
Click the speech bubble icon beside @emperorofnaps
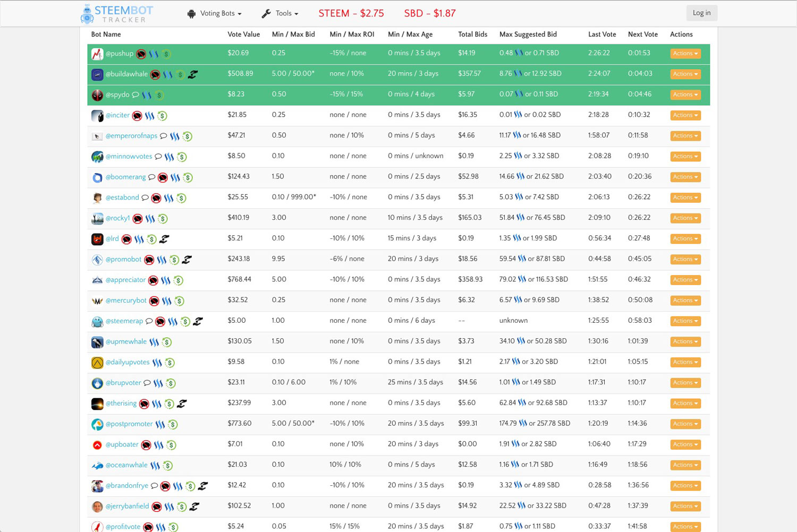coord(163,136)
